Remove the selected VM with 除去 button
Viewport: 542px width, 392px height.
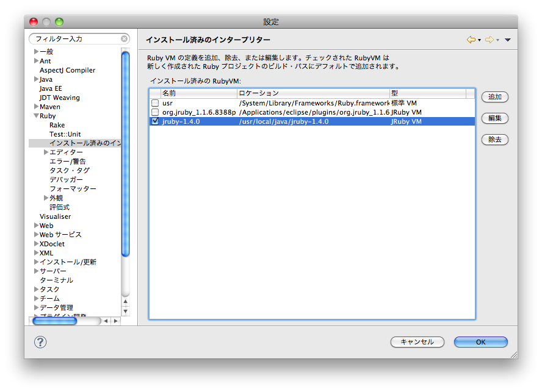(x=494, y=140)
